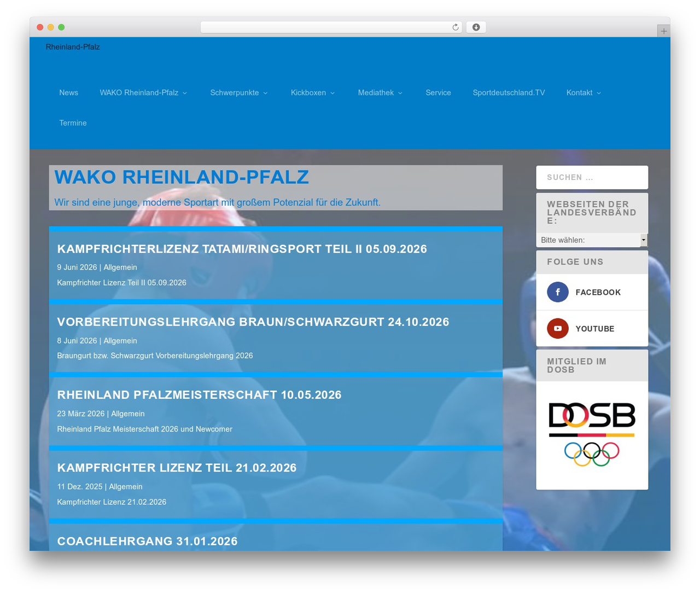Click the '8 Juni 2026' date

pyautogui.click(x=77, y=341)
